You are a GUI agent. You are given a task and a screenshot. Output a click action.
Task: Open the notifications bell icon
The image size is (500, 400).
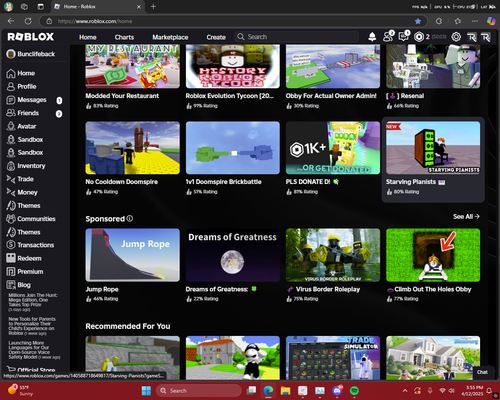[372, 37]
